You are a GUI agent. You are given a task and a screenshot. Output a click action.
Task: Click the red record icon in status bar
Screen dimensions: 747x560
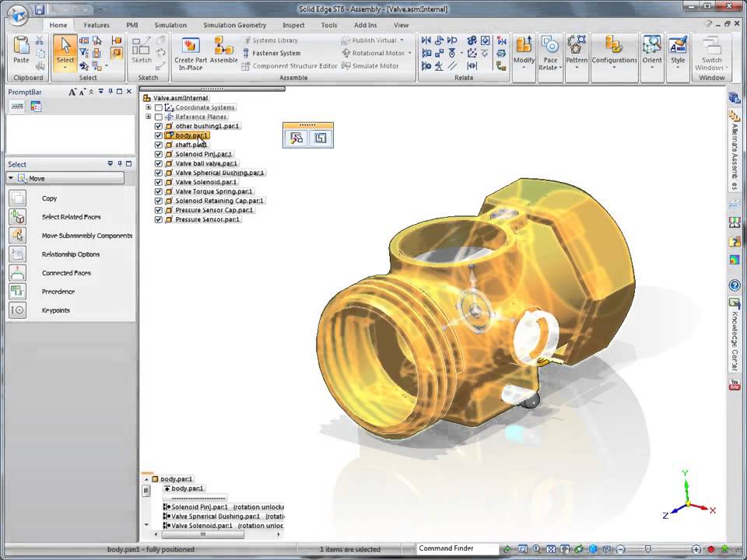(710, 550)
